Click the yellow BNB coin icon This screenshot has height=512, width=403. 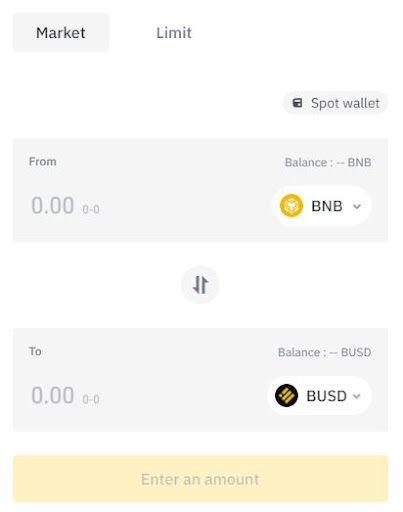tap(291, 206)
